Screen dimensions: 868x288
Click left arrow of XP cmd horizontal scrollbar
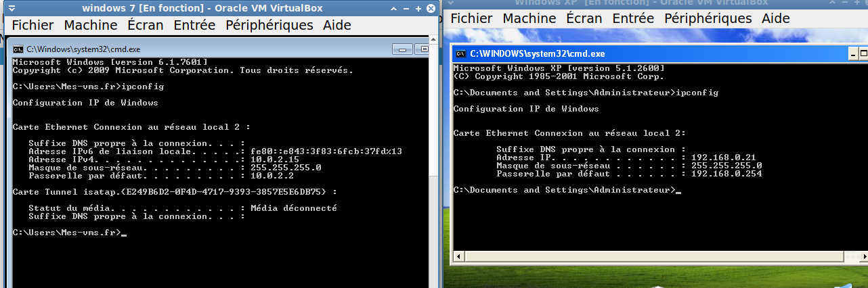coord(459,256)
